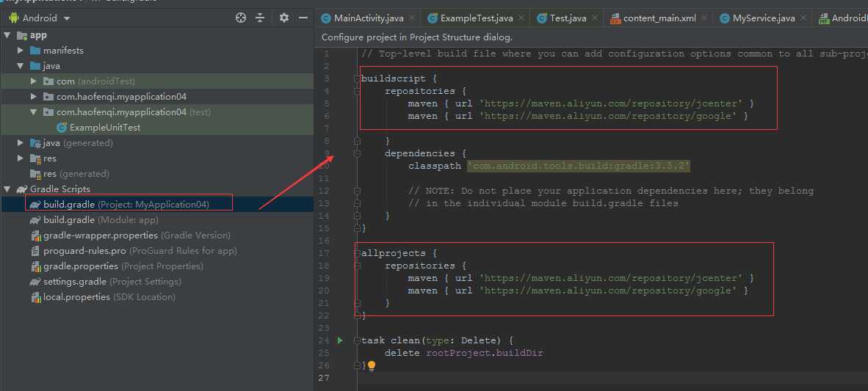Toggle code fold on the dependencies block
The image size is (868, 391).
(x=356, y=154)
